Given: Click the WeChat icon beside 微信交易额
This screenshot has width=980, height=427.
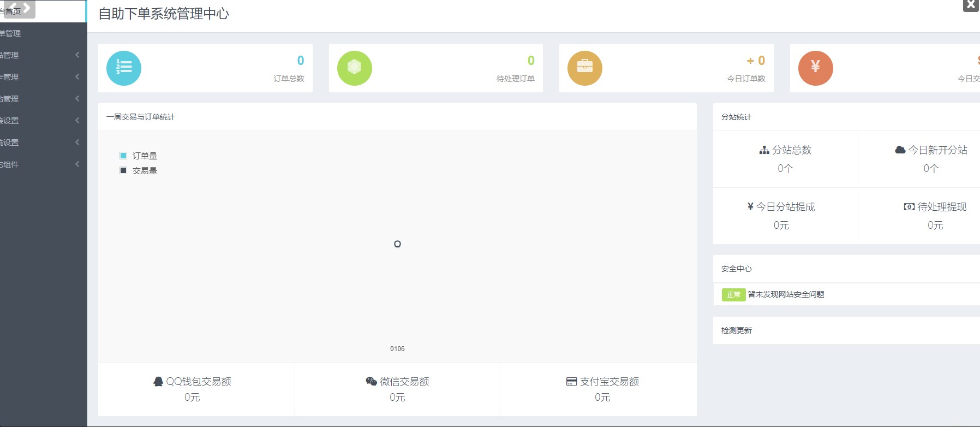Looking at the screenshot, I should (372, 381).
